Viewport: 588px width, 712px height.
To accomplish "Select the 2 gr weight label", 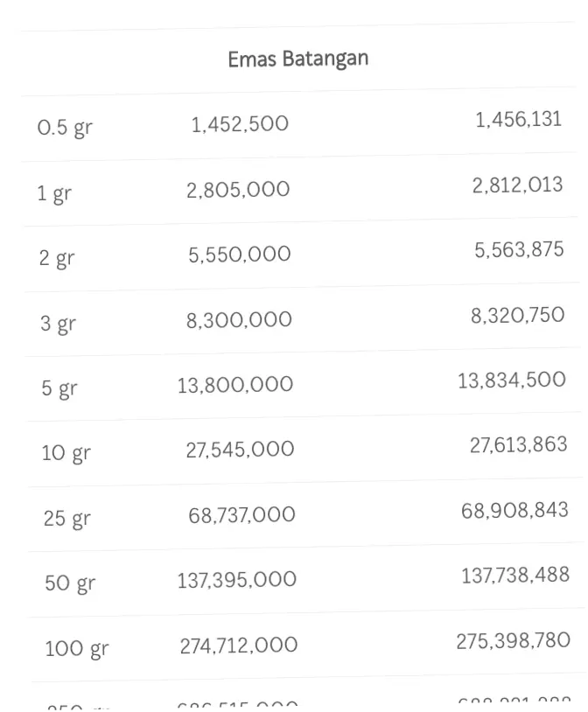I will [57, 258].
